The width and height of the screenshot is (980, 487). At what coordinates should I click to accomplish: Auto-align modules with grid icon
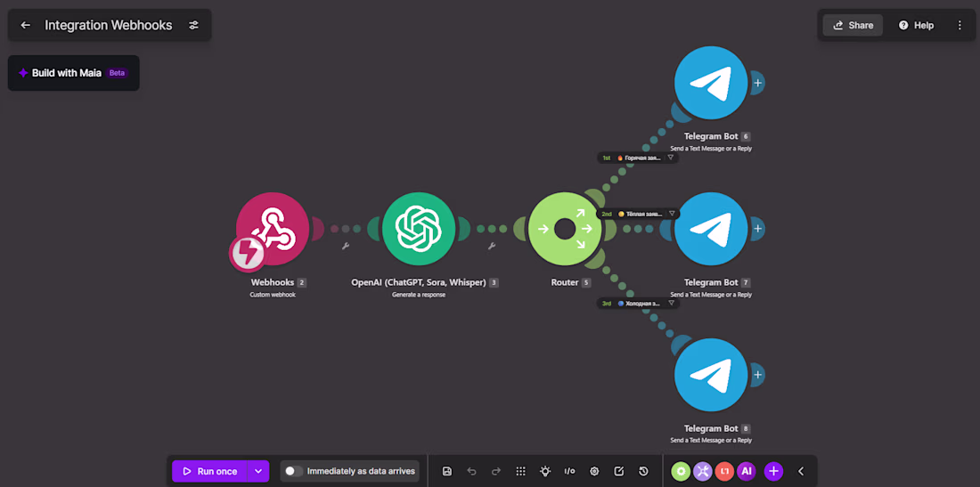(x=520, y=471)
